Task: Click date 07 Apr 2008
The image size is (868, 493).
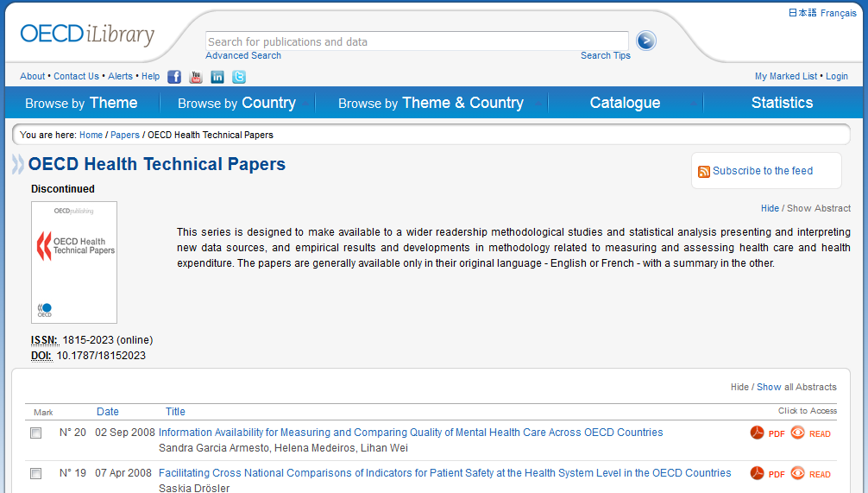Action: [123, 473]
